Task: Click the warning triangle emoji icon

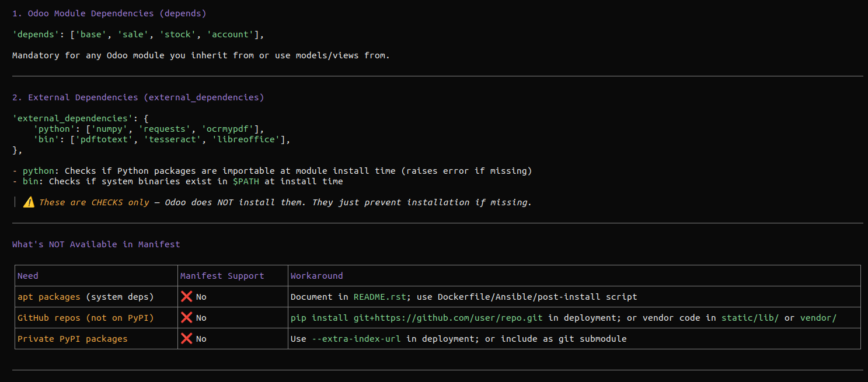Action: point(29,202)
